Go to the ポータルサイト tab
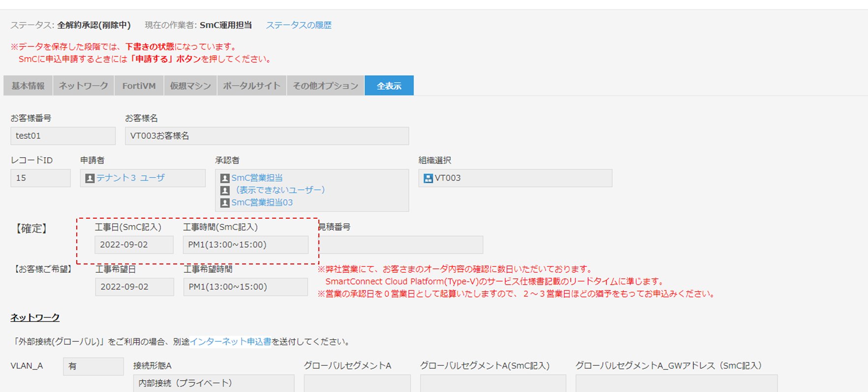This screenshot has height=392, width=868. pos(252,86)
